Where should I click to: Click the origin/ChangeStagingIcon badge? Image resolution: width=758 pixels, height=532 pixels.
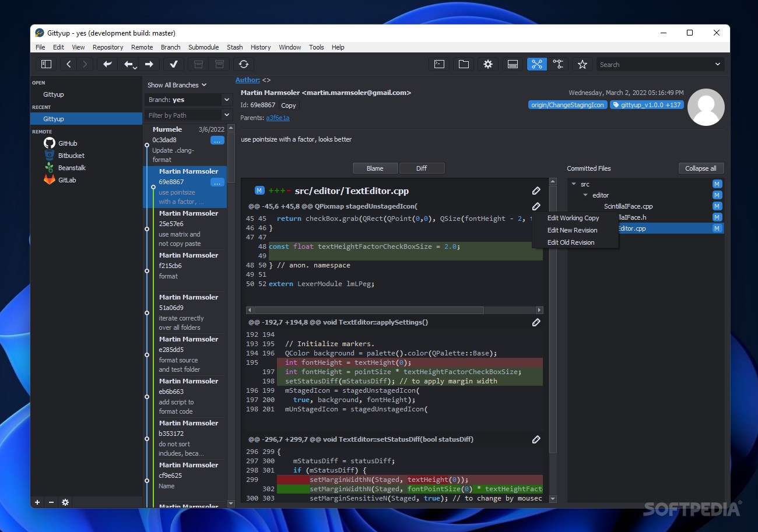click(567, 105)
